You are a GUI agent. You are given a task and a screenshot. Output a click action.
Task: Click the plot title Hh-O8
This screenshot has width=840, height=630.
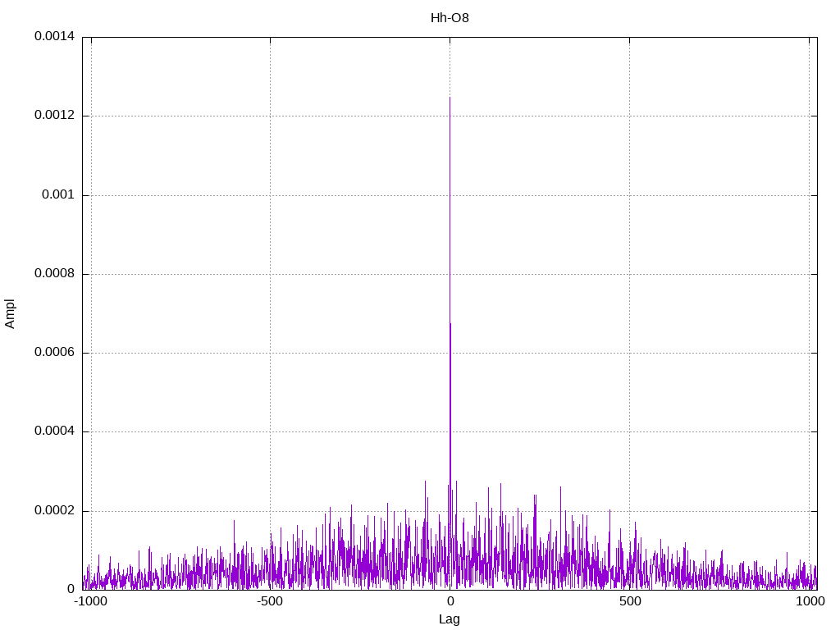pos(450,18)
